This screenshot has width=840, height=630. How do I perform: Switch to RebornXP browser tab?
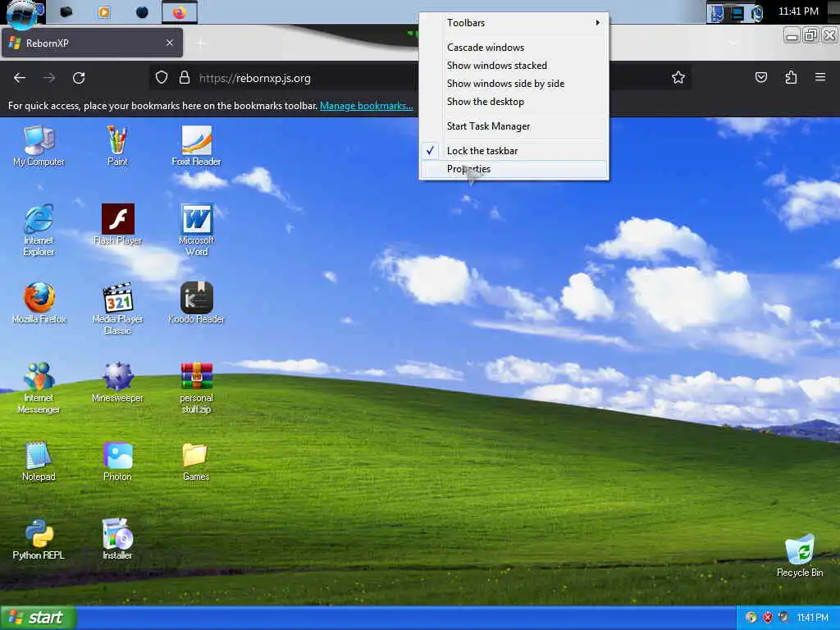[x=92, y=43]
